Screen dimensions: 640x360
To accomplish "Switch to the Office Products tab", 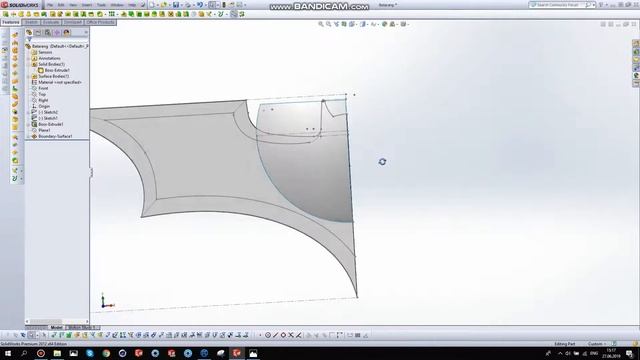I will [100, 22].
